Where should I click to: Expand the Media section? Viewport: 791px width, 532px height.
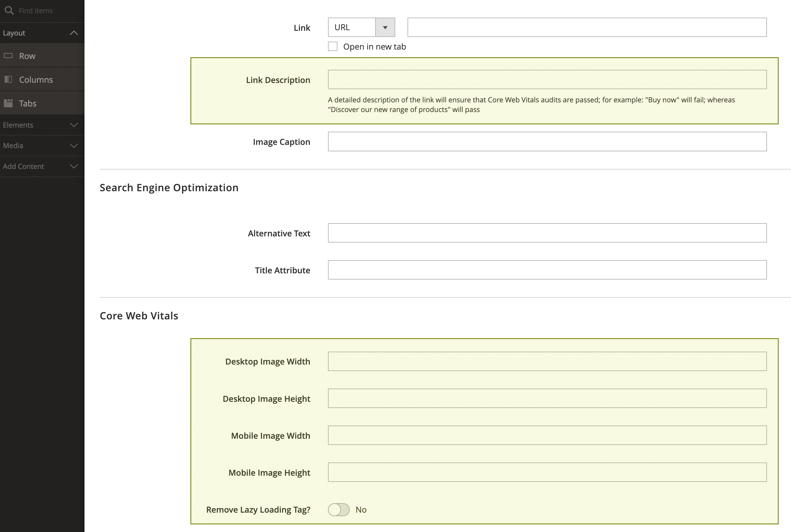[x=74, y=145]
